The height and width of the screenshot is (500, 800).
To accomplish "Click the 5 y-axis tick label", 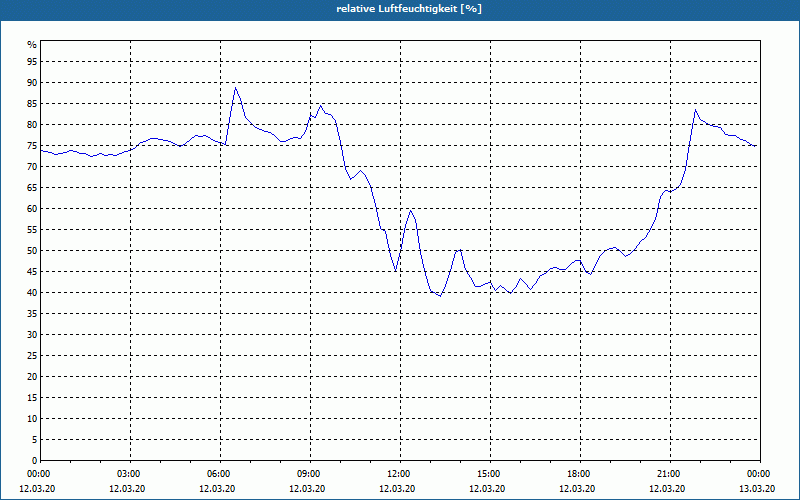I will pyautogui.click(x=34, y=440).
